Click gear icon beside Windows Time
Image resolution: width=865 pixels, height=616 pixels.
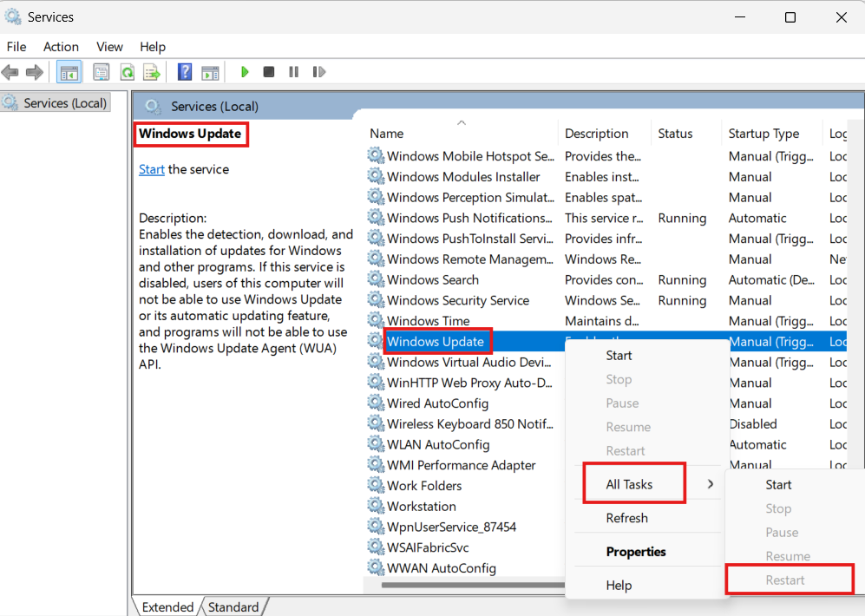[x=376, y=320]
